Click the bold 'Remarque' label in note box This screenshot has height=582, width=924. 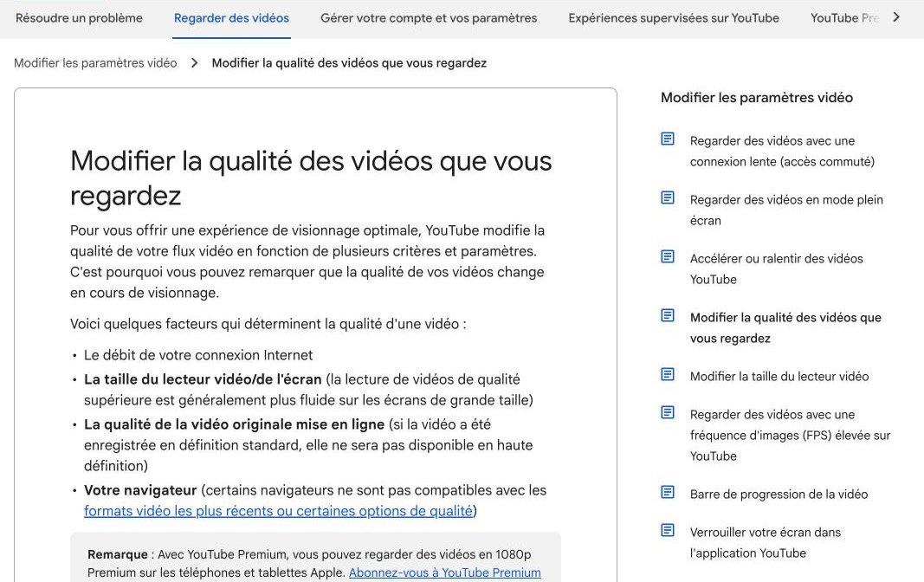point(117,554)
